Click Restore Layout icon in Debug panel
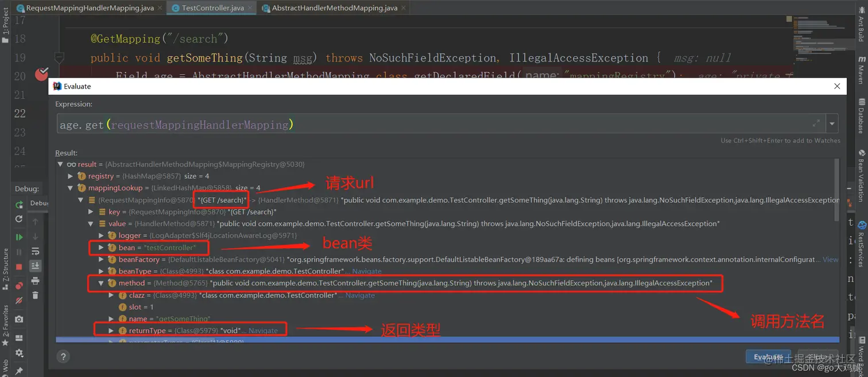 (19, 338)
